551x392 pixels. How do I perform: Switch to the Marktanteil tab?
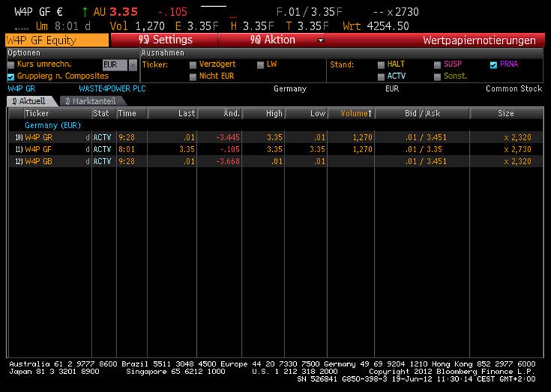coord(89,101)
